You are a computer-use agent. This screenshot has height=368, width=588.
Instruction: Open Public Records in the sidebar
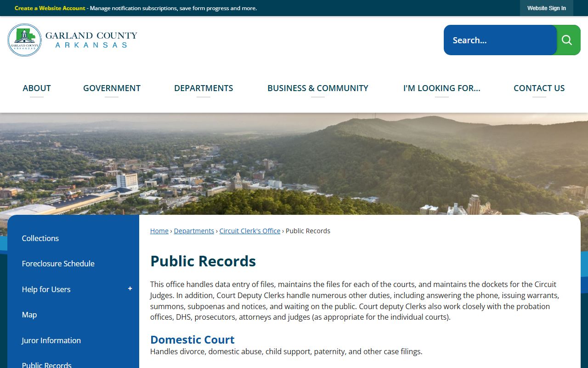pyautogui.click(x=47, y=365)
